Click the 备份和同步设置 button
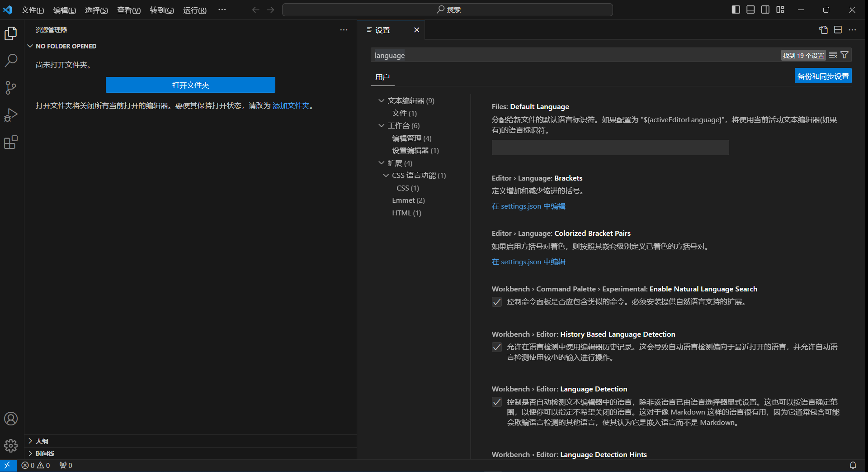Viewport: 868px width, 472px height. (823, 76)
